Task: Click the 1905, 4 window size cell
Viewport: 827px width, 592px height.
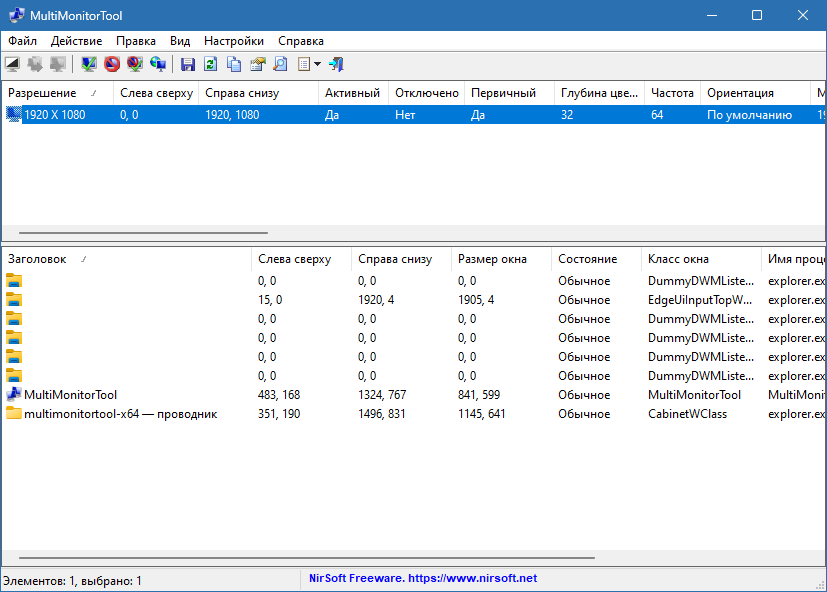Action: [476, 300]
